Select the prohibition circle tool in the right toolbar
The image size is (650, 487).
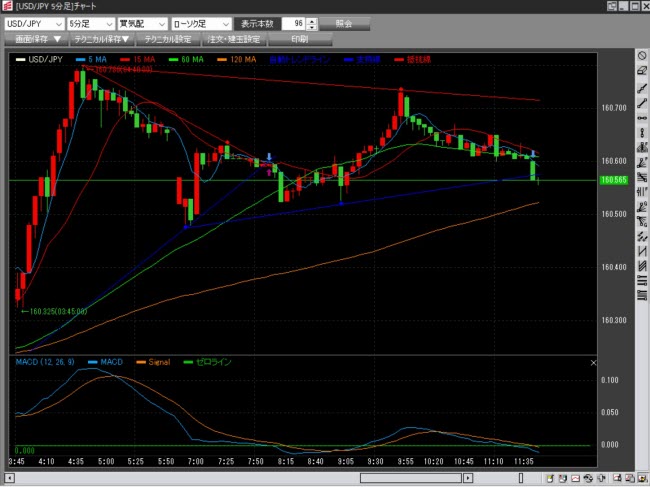642,56
